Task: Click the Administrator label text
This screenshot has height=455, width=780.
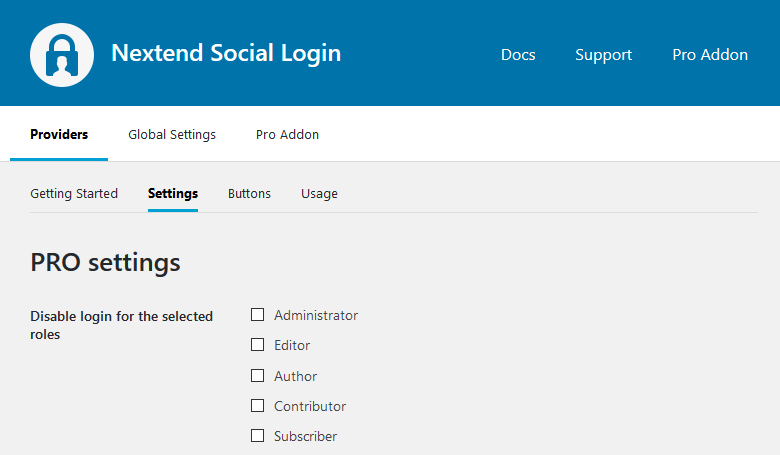Action: (x=316, y=315)
